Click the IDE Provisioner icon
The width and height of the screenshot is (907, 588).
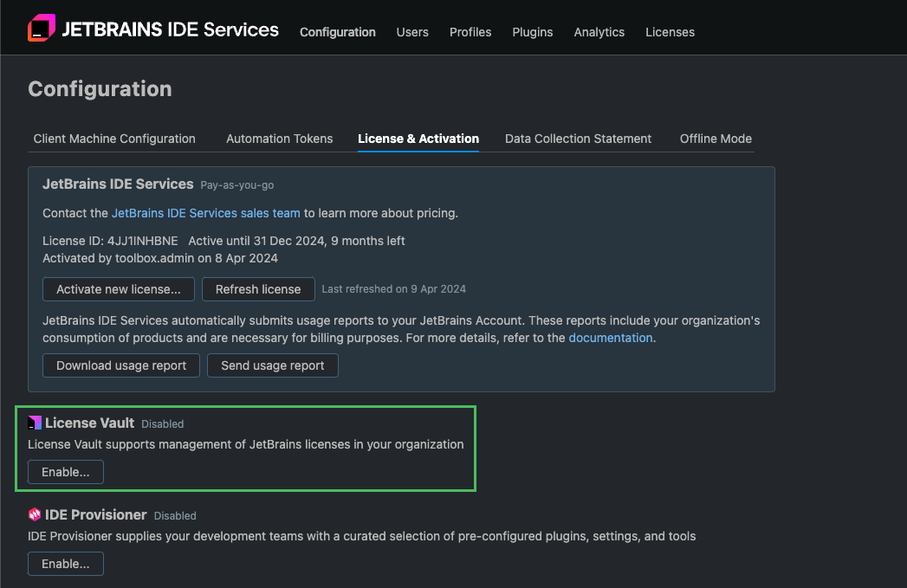pos(35,514)
